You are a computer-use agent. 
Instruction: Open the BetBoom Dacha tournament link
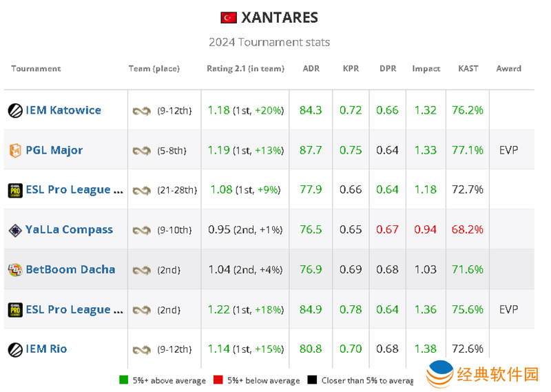70,269
